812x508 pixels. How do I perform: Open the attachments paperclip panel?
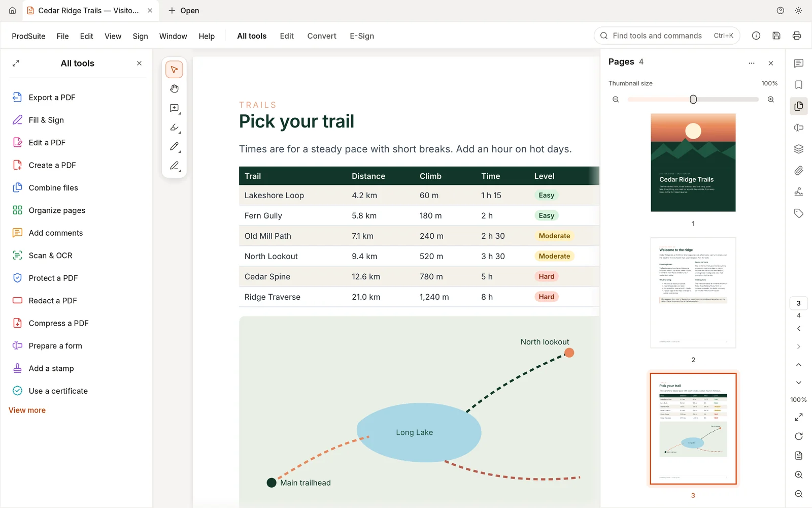click(x=799, y=171)
